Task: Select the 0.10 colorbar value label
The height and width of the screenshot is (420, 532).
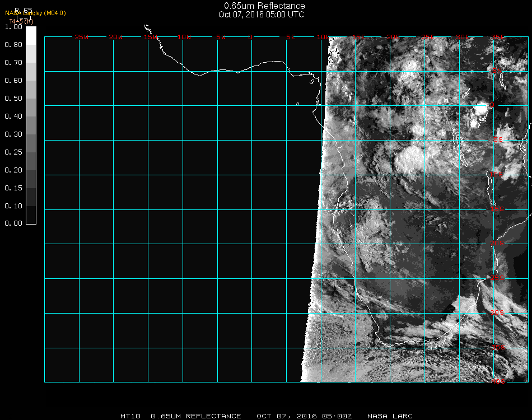Action: pos(13,206)
